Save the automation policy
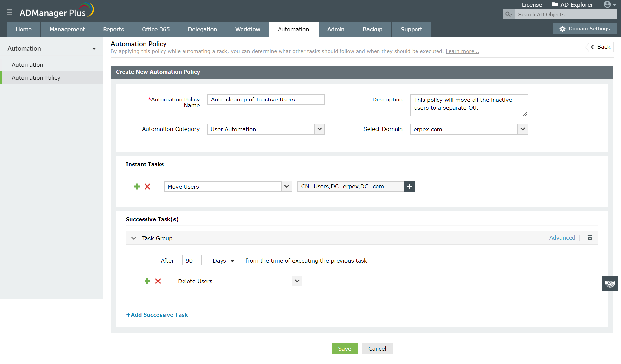This screenshot has height=364, width=621. [x=344, y=349]
